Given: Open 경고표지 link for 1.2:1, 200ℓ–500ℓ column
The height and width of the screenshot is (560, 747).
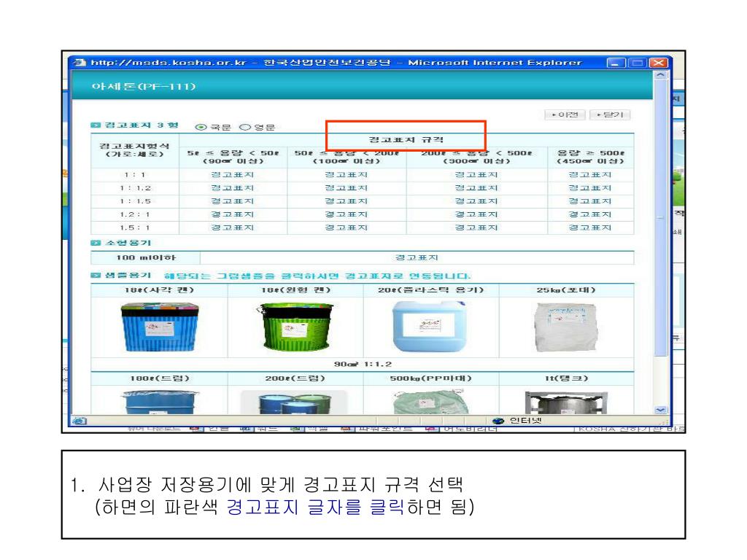Looking at the screenshot, I should (476, 215).
